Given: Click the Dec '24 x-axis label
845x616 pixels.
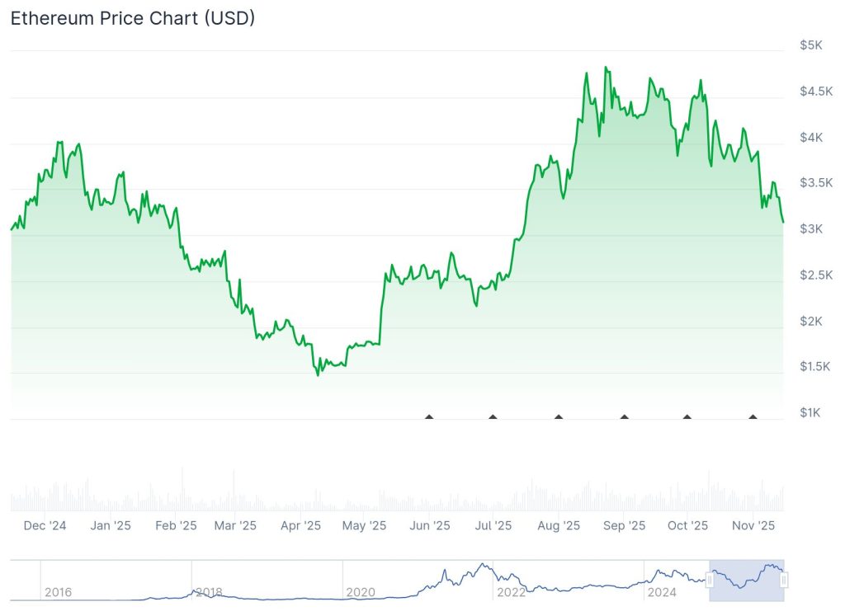Looking at the screenshot, I should coord(45,525).
